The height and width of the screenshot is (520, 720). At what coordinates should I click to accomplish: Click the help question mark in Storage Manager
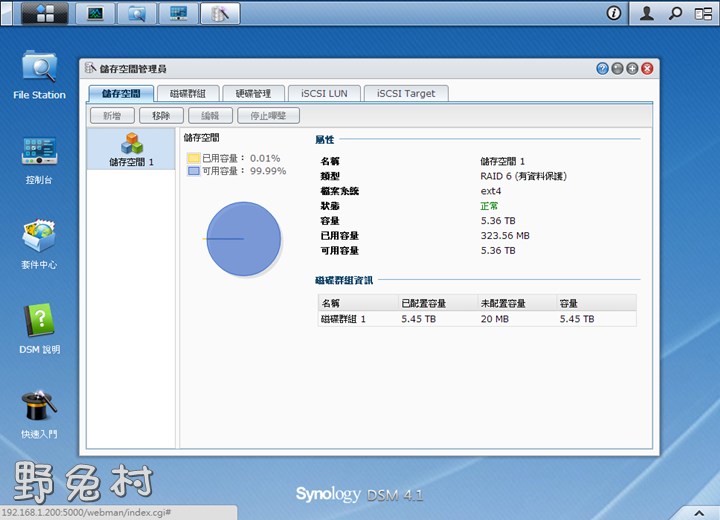pos(602,69)
